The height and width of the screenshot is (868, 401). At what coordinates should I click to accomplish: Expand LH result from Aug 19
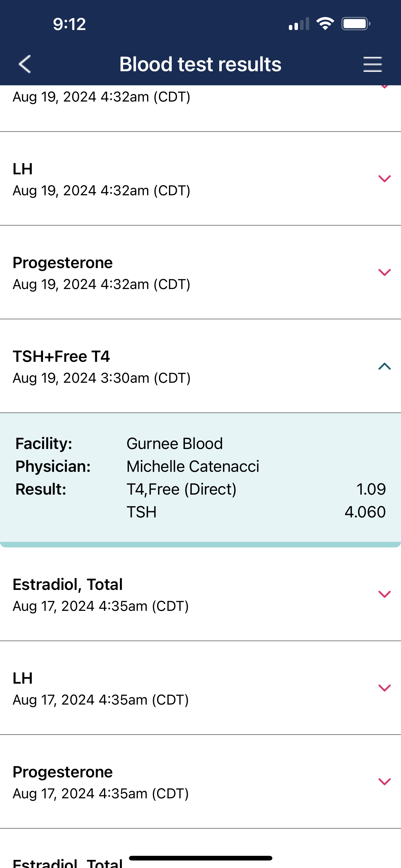pos(384,179)
